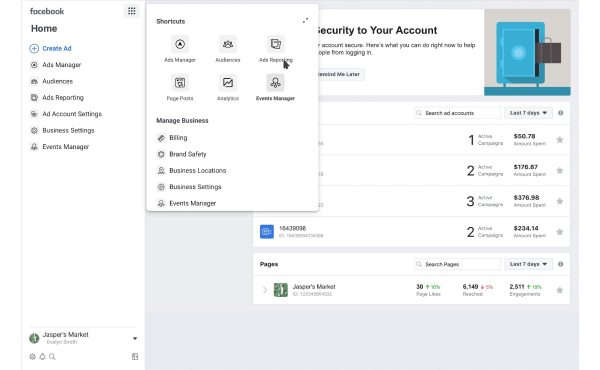The height and width of the screenshot is (370, 600).
Task: Open the Jasper's Market business switcher dropdown
Action: 135,338
